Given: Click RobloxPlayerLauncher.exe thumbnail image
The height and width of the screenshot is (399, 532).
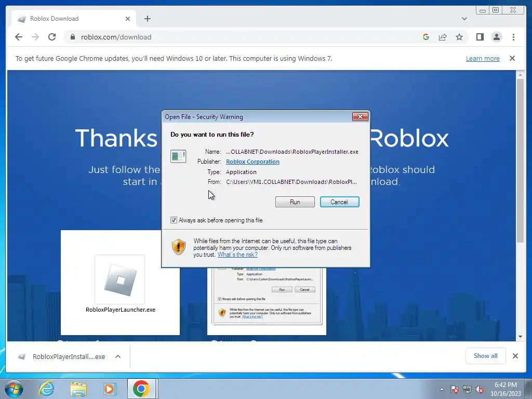Looking at the screenshot, I should 120,279.
